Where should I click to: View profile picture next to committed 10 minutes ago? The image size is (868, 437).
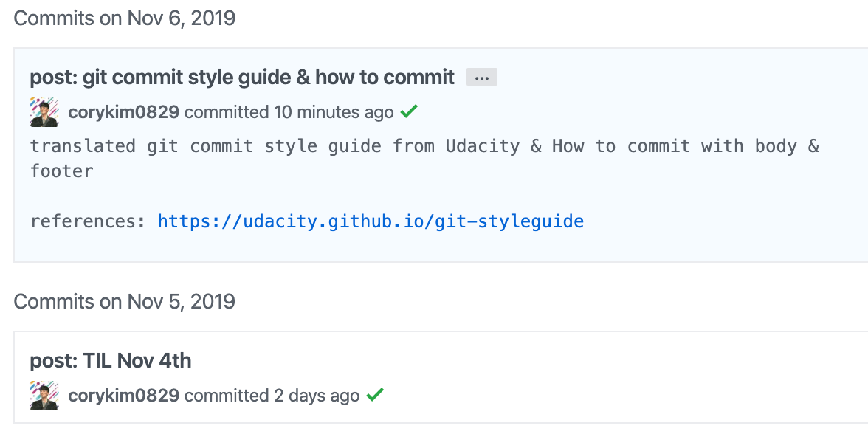pos(44,111)
